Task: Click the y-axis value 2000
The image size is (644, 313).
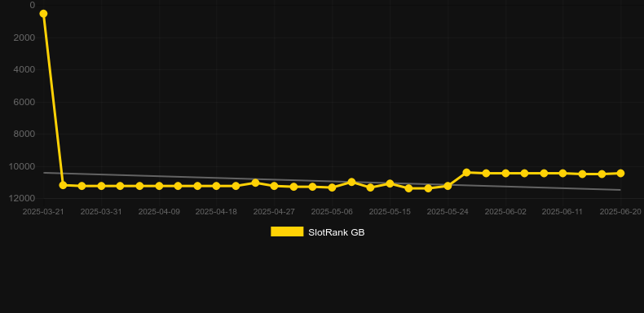Action: [24, 37]
